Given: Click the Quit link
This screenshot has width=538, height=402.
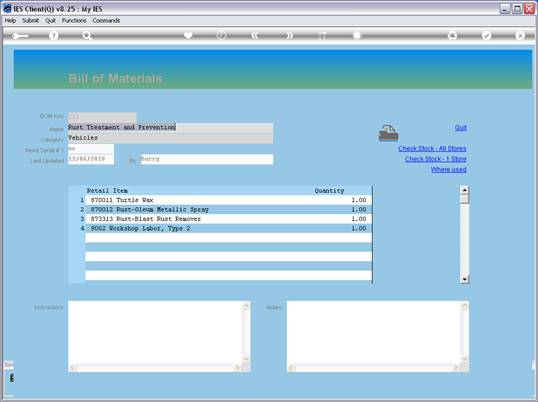Looking at the screenshot, I should coord(460,128).
